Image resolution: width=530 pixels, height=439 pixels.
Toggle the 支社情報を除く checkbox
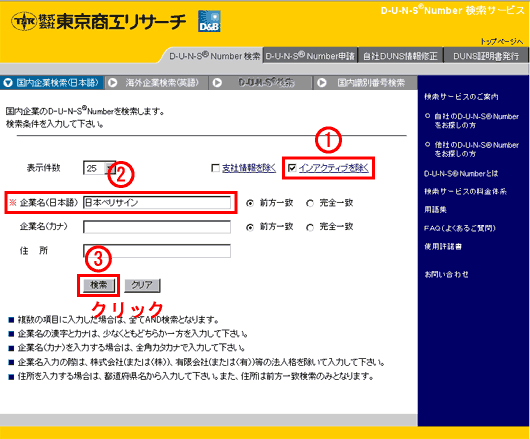pyautogui.click(x=215, y=168)
